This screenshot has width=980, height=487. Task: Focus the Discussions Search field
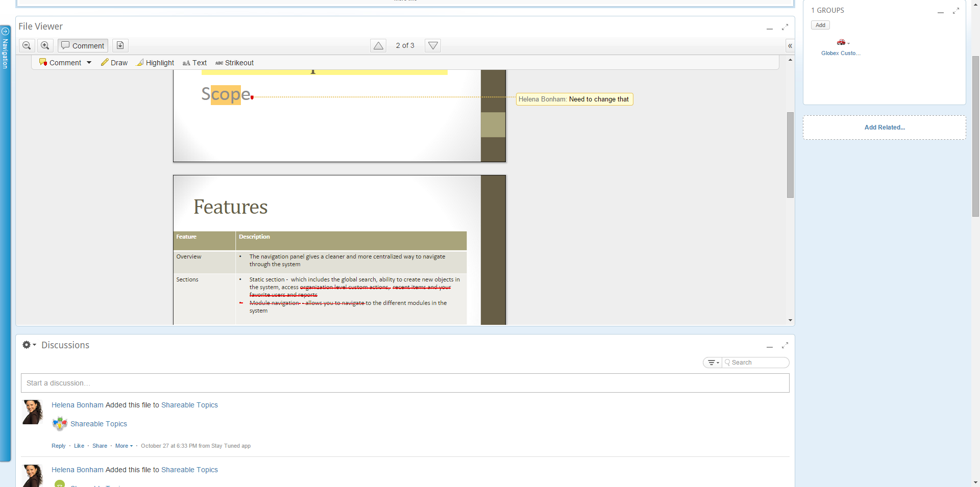pyautogui.click(x=756, y=363)
